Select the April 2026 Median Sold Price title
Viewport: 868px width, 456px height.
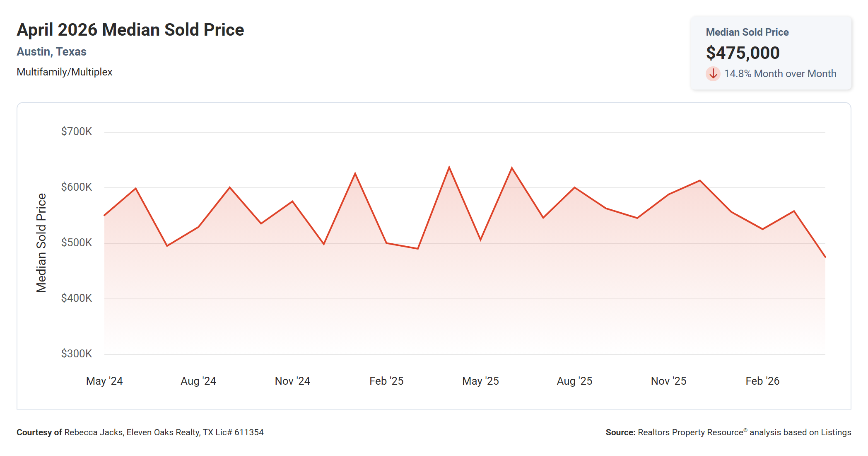[130, 30]
